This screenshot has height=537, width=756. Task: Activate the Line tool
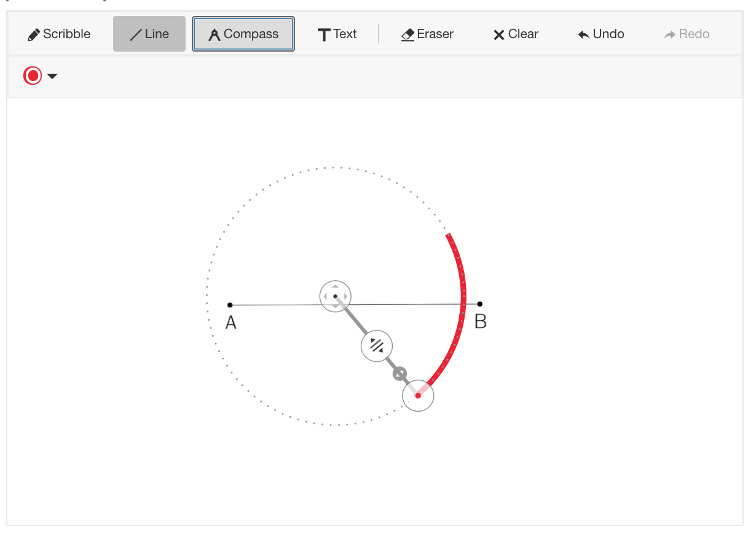tap(149, 34)
